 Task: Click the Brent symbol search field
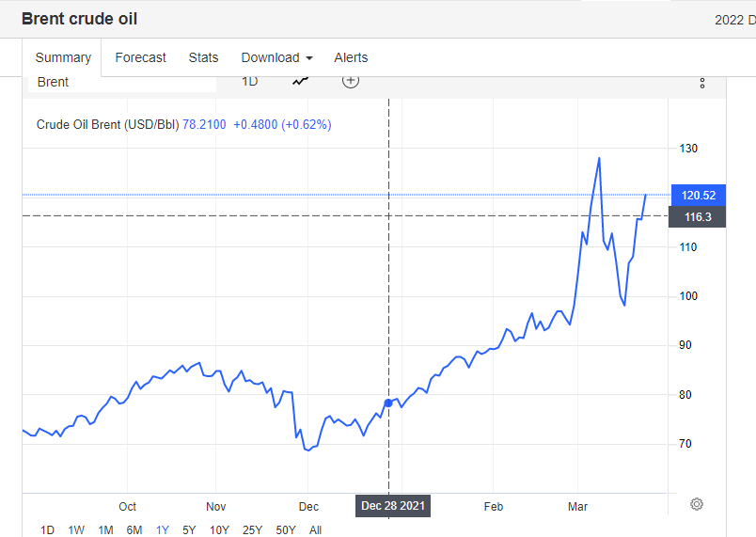point(122,82)
